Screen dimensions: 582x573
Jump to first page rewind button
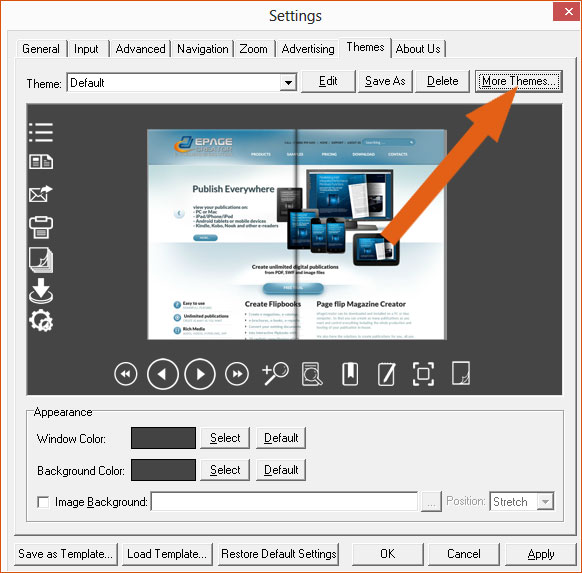[125, 374]
